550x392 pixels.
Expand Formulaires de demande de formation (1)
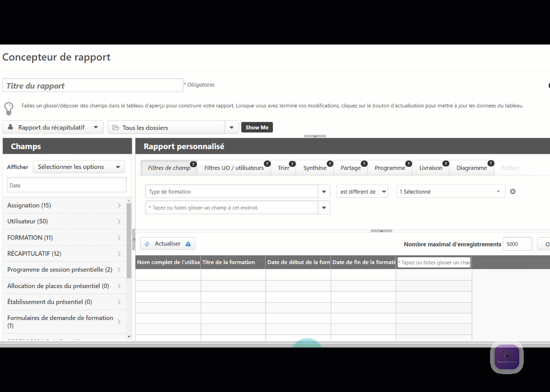tap(64, 321)
